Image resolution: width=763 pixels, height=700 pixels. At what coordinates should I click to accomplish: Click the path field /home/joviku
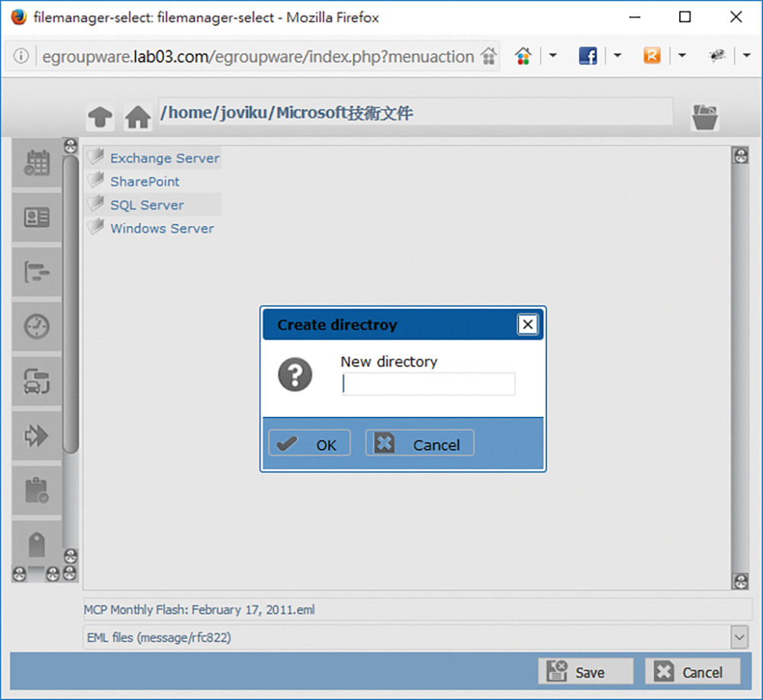click(x=416, y=112)
